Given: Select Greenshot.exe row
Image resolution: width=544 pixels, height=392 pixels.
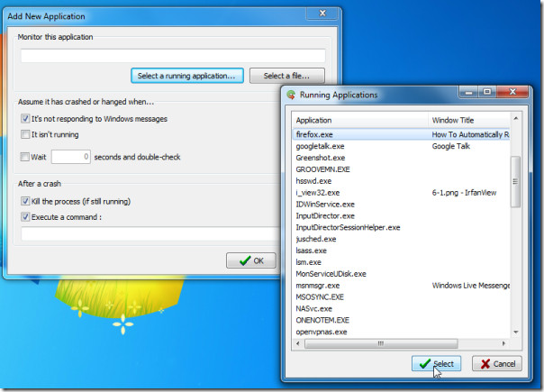Looking at the screenshot, I should coord(401,158).
